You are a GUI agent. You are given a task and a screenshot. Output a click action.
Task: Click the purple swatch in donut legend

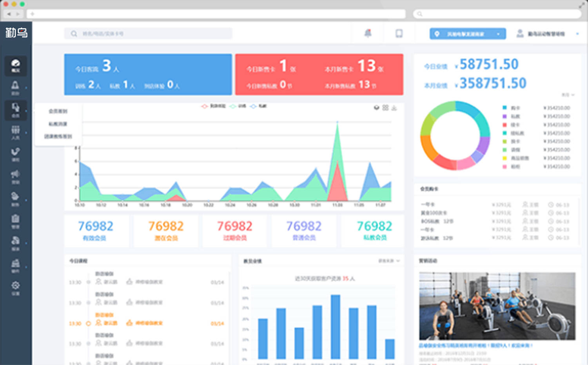point(505,116)
